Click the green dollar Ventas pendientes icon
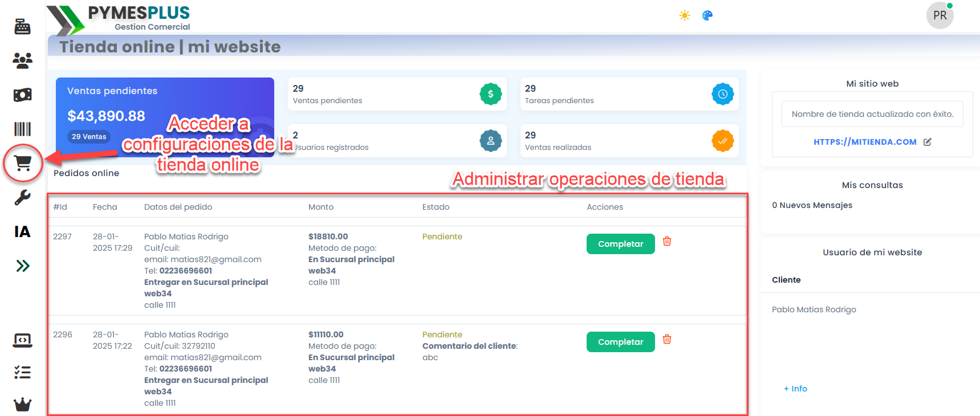This screenshot has width=980, height=416. coord(491,94)
